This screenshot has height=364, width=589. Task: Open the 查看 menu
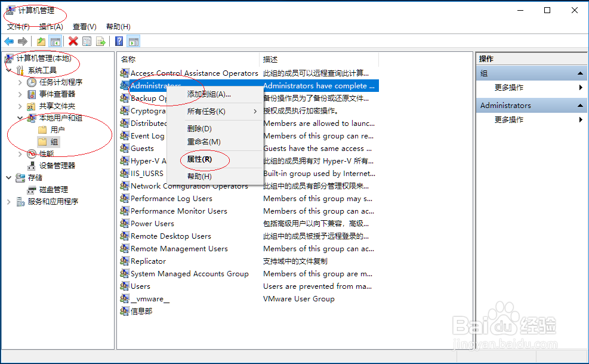pyautogui.click(x=84, y=26)
